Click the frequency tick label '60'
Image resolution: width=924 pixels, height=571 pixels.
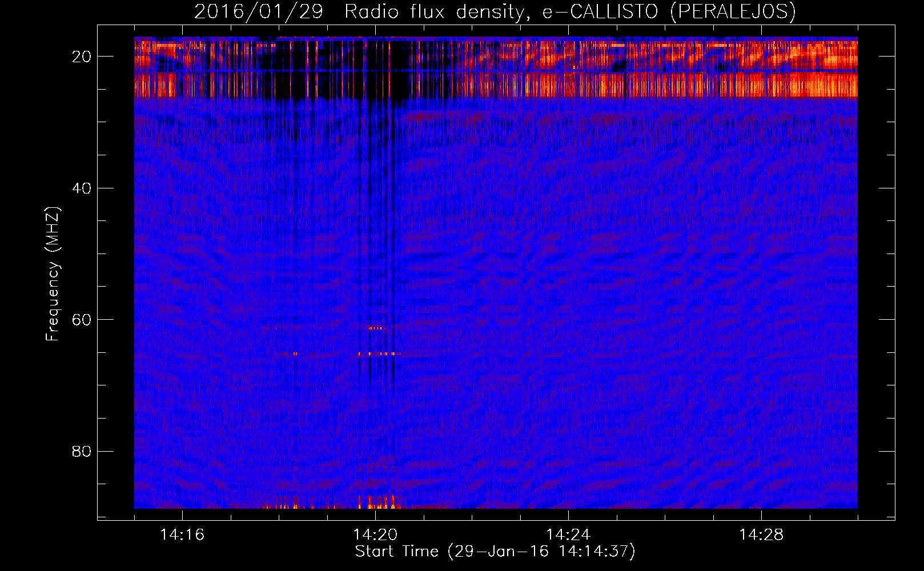82,319
